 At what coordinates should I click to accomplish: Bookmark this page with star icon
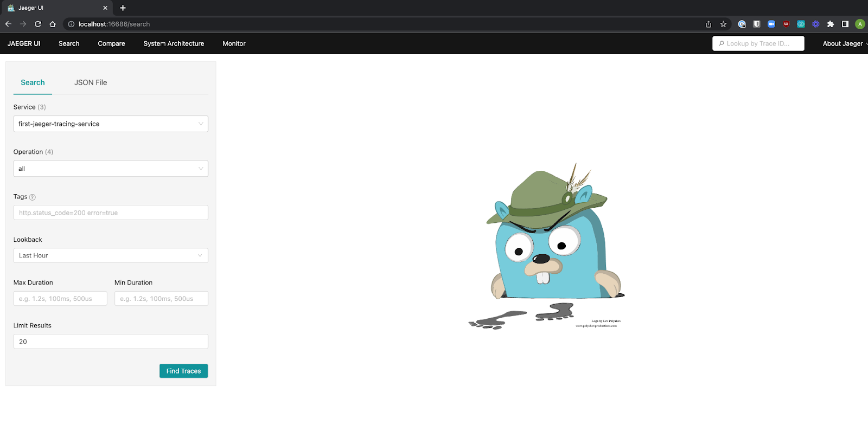click(723, 24)
